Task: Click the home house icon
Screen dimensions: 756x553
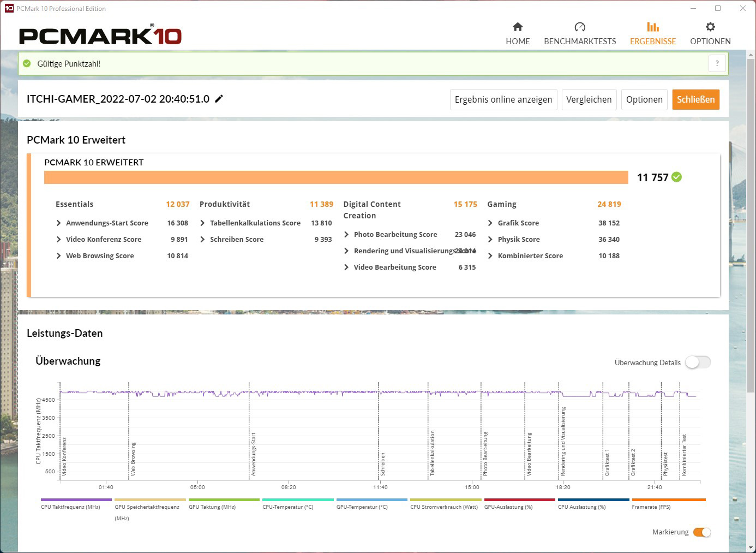Action: (x=518, y=27)
